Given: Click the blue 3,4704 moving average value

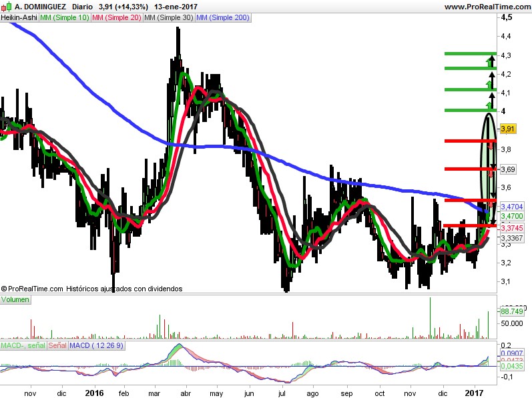Looking at the screenshot, I should (x=512, y=207).
